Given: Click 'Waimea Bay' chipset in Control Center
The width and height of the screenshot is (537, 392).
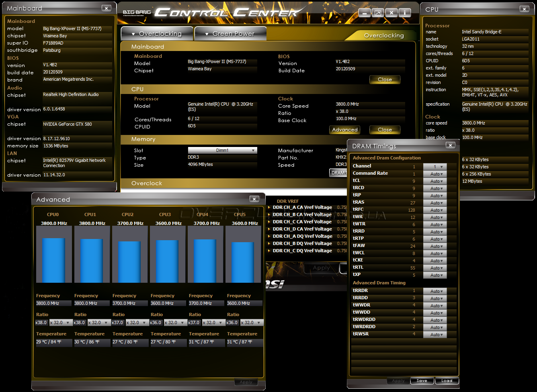Looking at the screenshot, I should 200,69.
